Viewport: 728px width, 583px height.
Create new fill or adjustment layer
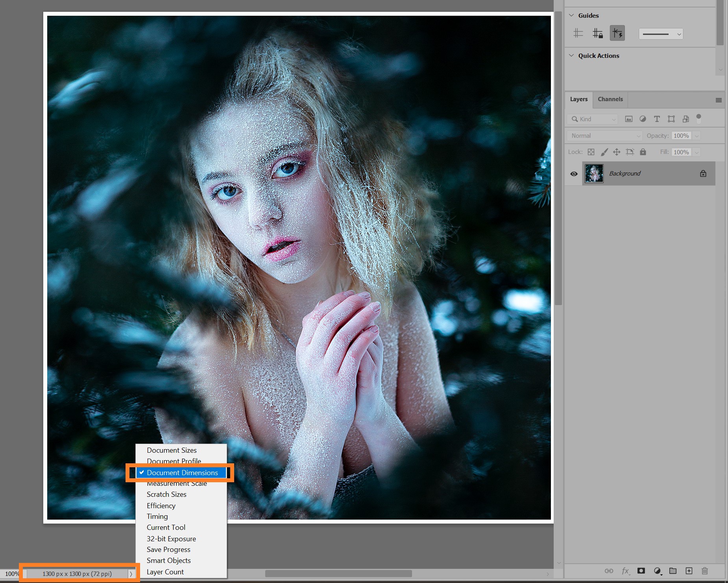tap(657, 571)
